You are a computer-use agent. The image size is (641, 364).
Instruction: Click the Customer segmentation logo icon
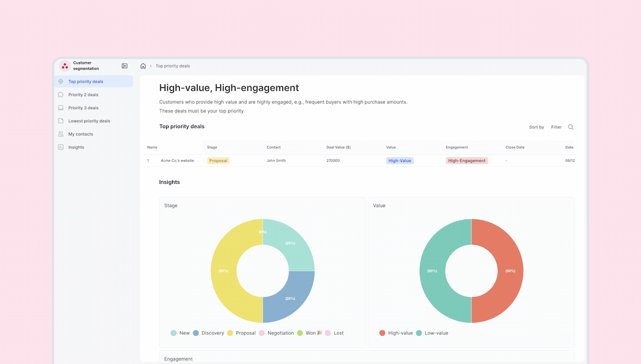[65, 66]
